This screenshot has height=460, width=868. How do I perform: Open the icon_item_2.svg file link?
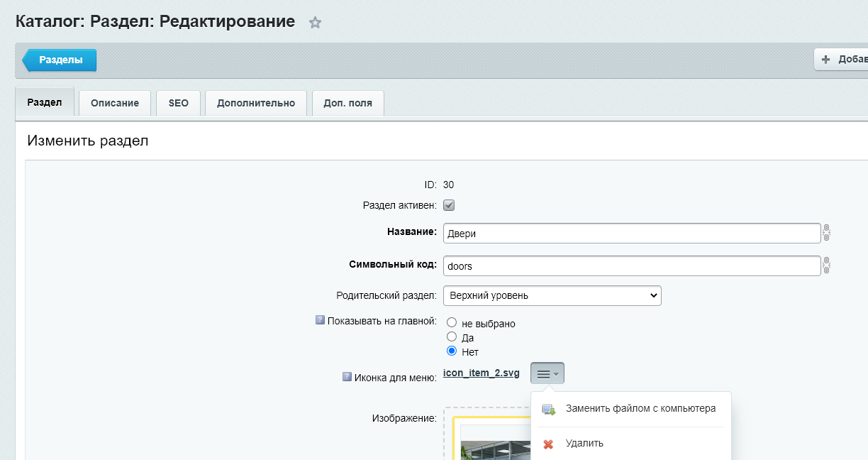[481, 373]
